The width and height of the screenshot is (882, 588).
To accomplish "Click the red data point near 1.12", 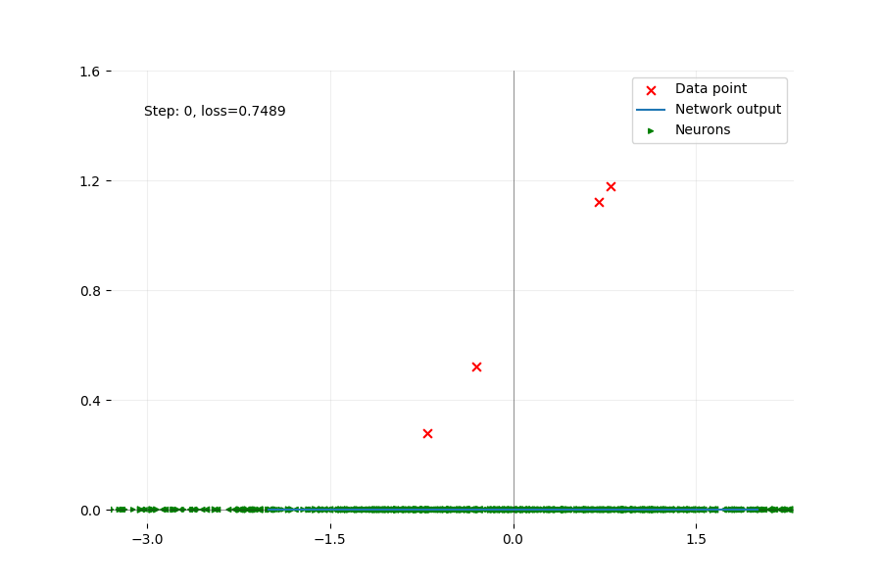I will [x=599, y=202].
